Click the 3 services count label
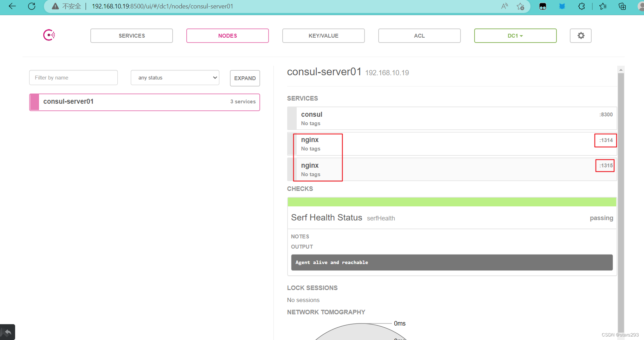 [243, 102]
